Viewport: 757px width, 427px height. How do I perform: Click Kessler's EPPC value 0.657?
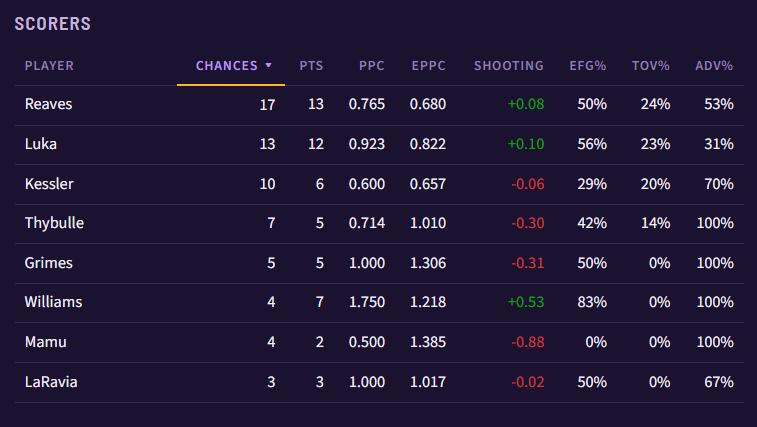(x=428, y=184)
